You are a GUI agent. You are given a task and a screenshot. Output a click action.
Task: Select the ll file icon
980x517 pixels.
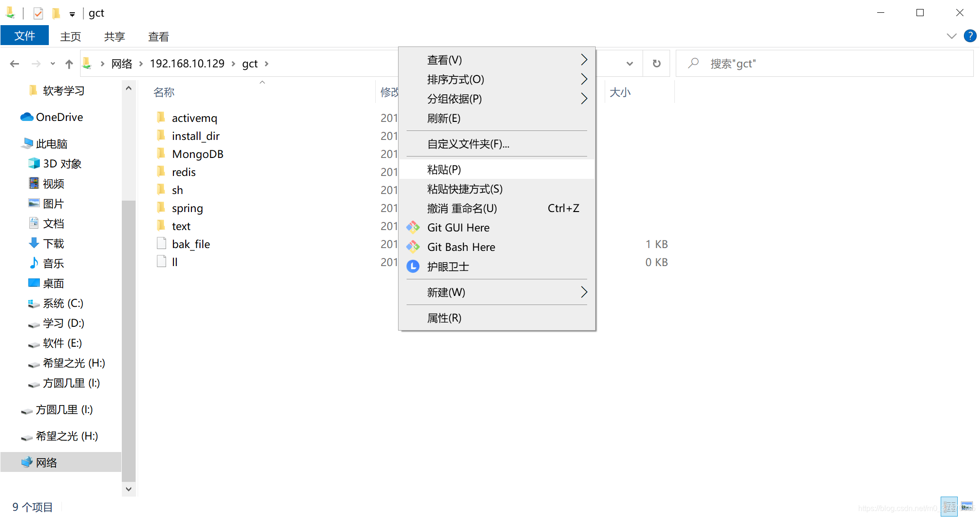(161, 262)
